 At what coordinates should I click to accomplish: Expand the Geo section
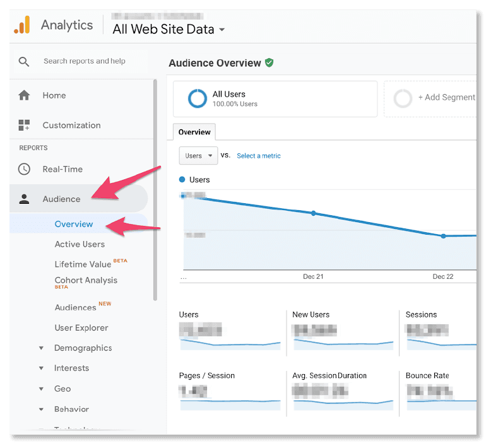[41, 389]
